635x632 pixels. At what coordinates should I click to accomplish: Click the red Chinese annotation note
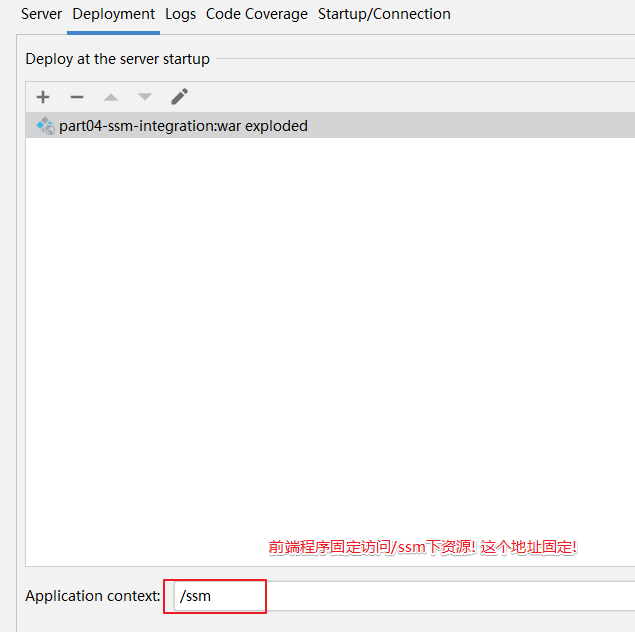coord(422,547)
